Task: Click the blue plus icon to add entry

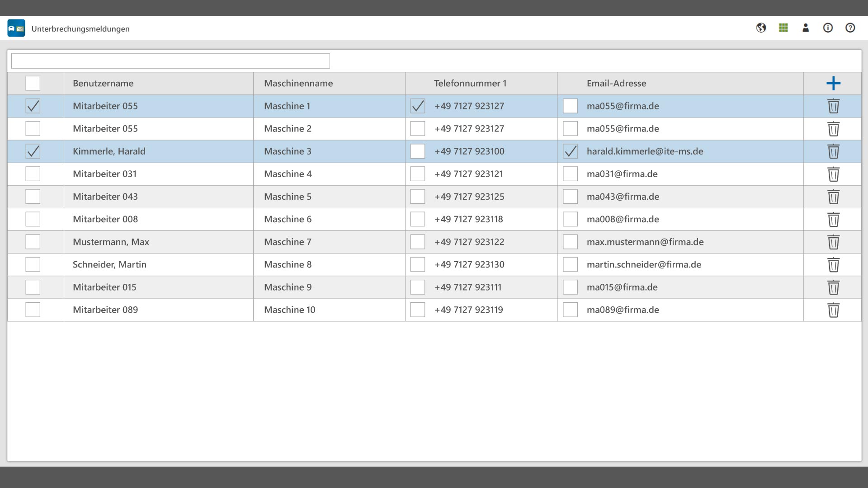Action: click(x=833, y=83)
